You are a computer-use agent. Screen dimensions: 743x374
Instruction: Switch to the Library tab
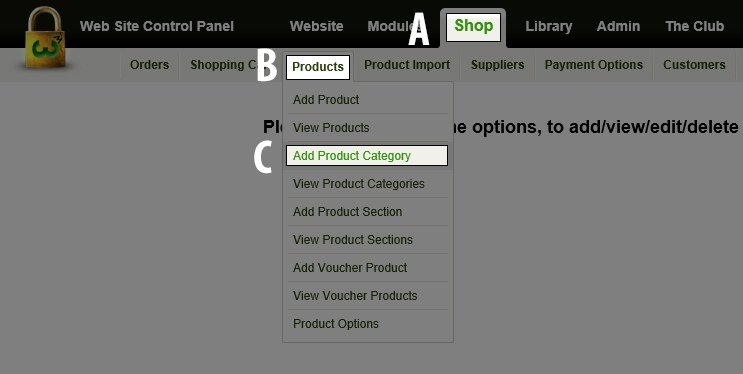[x=549, y=26]
